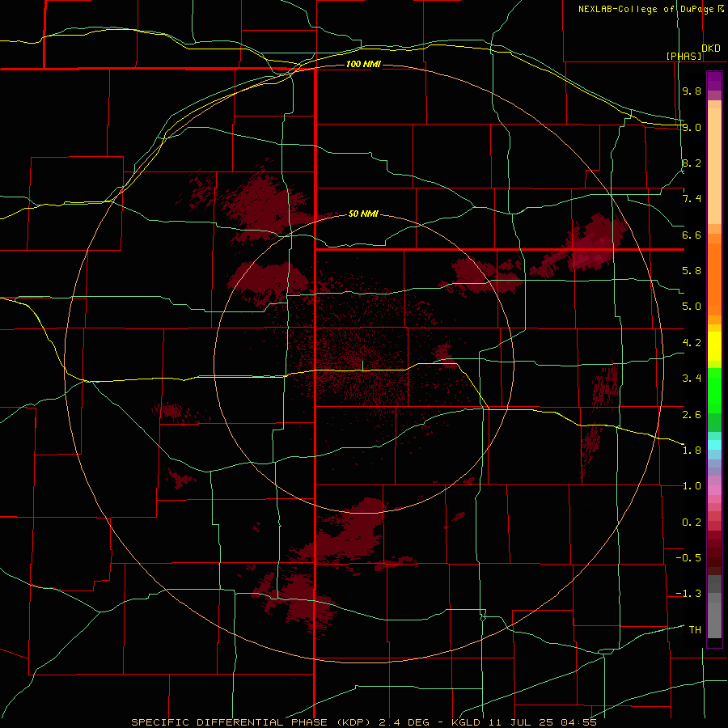Click the TH legend label
Image resolution: width=728 pixels, height=728 pixels.
click(x=695, y=630)
